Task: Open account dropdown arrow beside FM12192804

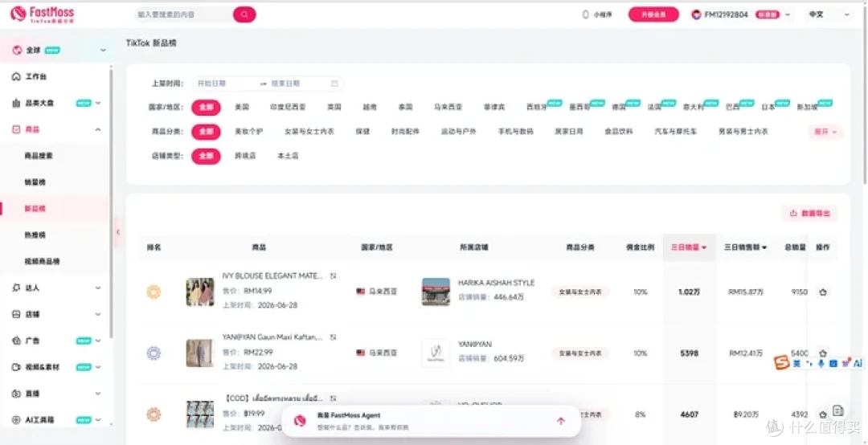Action: (x=787, y=15)
